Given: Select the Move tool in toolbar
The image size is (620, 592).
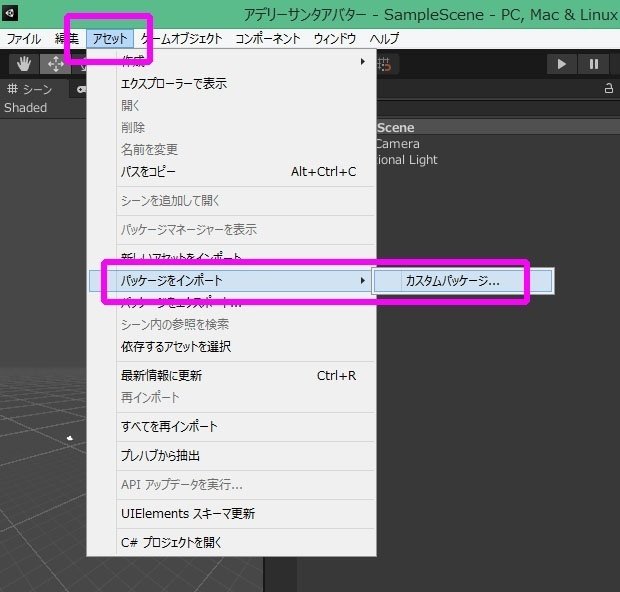Looking at the screenshot, I should pyautogui.click(x=55, y=64).
